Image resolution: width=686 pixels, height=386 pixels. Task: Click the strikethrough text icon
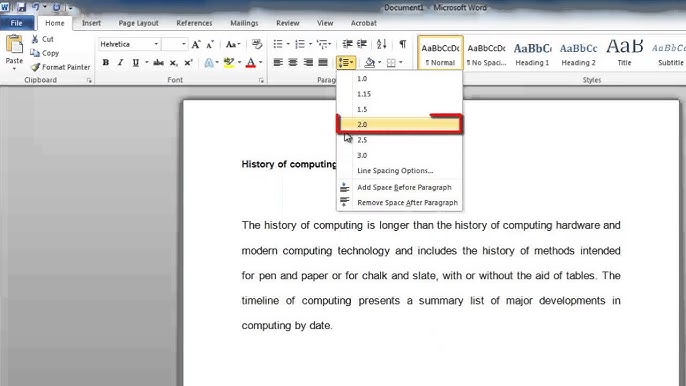(x=158, y=63)
